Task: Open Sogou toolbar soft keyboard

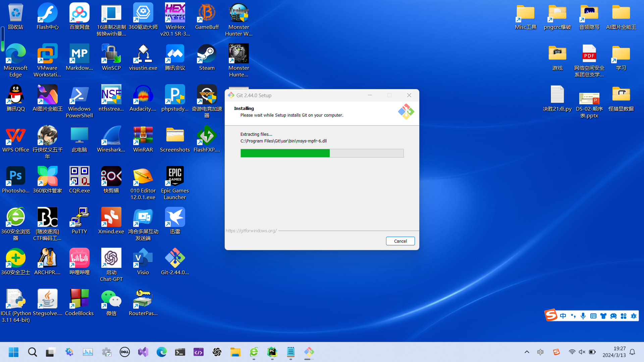Action: 593,316
